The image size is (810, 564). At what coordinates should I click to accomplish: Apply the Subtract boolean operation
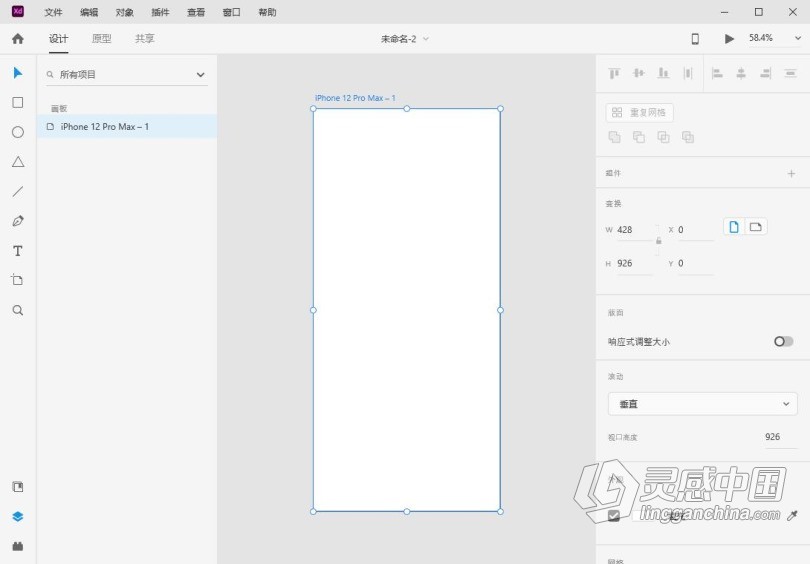pyautogui.click(x=639, y=137)
